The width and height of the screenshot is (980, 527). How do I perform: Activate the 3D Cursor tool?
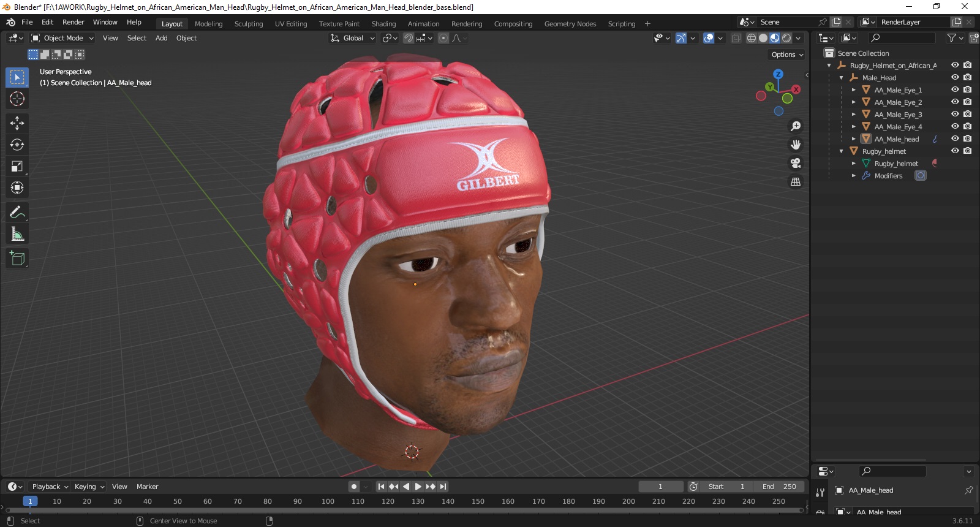click(17, 99)
